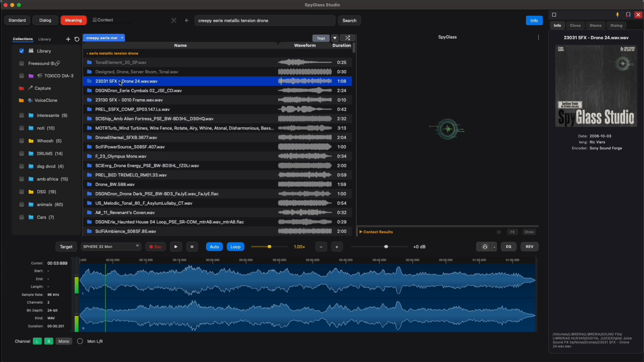The height and width of the screenshot is (362, 644).
Task: Check the DRUMS collection checkbox
Action: point(21,154)
